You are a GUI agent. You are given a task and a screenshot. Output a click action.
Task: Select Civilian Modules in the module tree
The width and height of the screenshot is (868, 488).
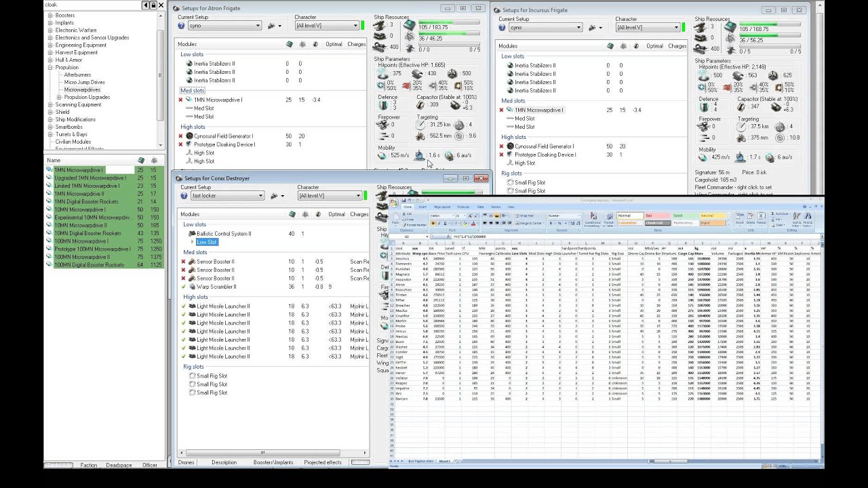click(x=73, y=142)
